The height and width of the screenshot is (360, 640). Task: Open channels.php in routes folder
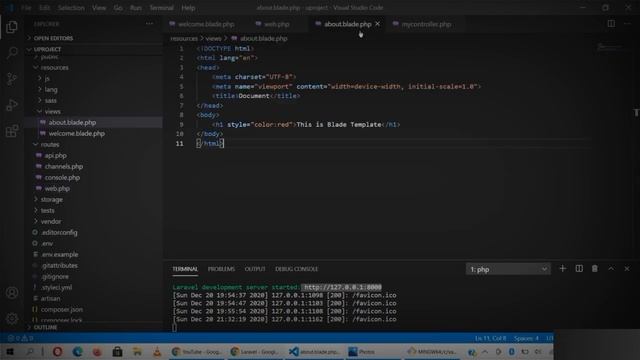point(64,167)
